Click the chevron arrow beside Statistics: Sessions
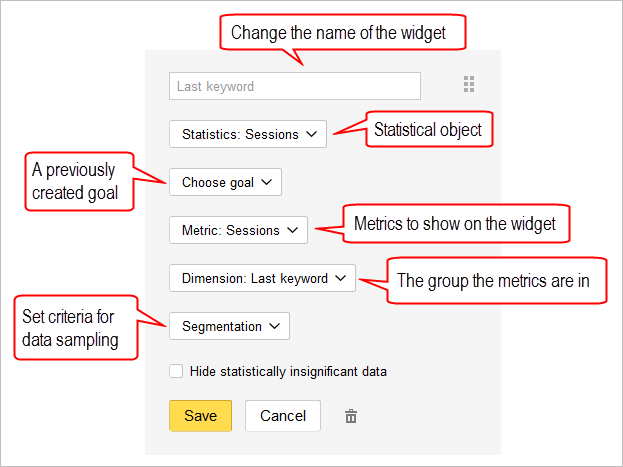The height and width of the screenshot is (467, 623). [x=312, y=134]
